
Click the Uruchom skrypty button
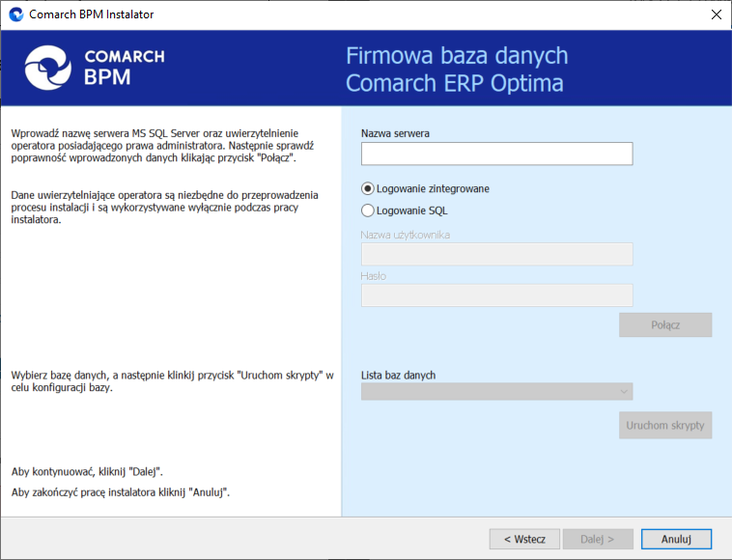coord(665,425)
